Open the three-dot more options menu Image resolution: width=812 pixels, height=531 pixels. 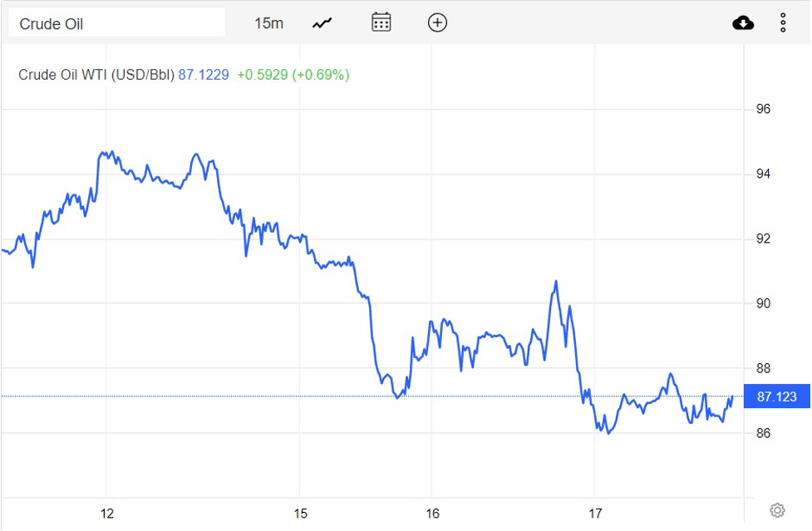click(x=783, y=23)
